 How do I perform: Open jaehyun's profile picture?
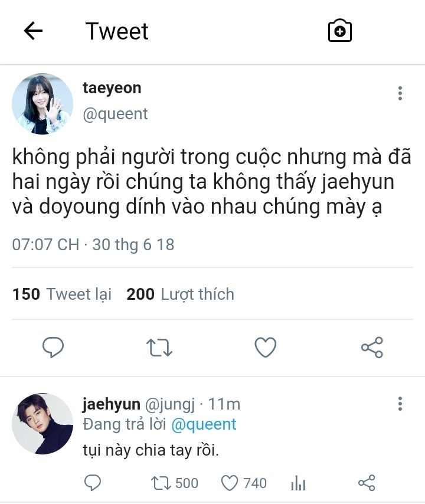(x=42, y=424)
